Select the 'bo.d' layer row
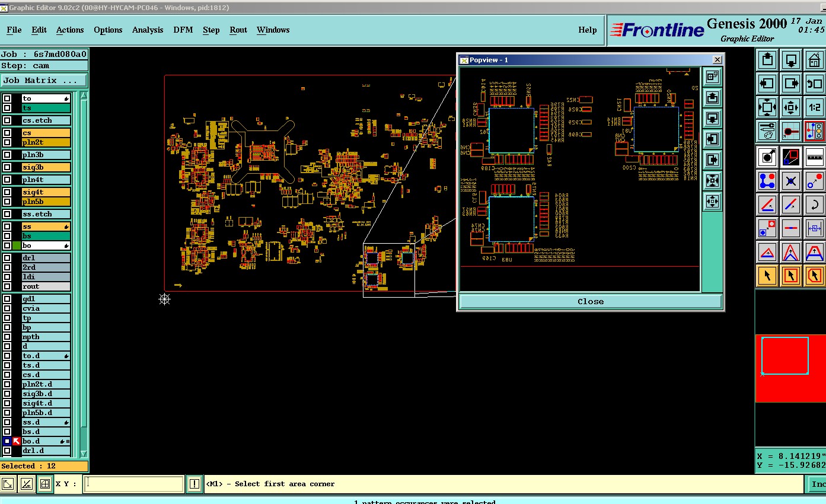Screen dimensions: 826x504 click(46, 441)
